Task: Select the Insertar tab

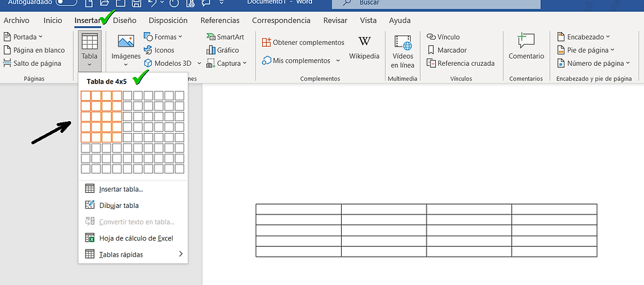Action: (87, 20)
